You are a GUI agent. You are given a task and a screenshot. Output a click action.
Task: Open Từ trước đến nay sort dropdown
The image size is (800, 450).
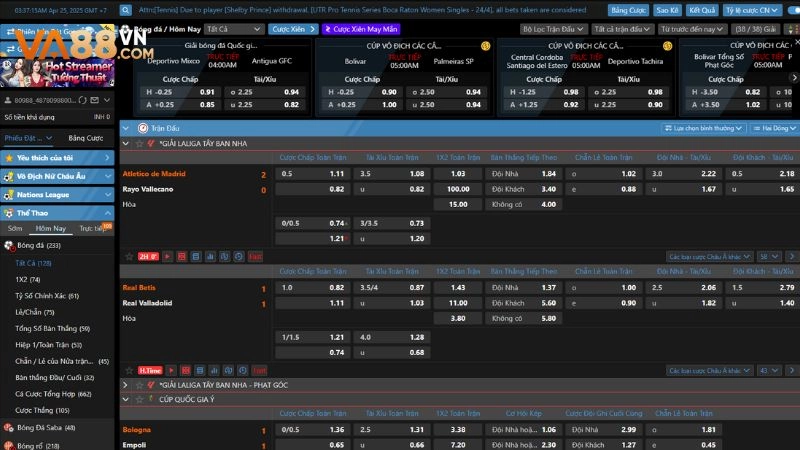[692, 30]
